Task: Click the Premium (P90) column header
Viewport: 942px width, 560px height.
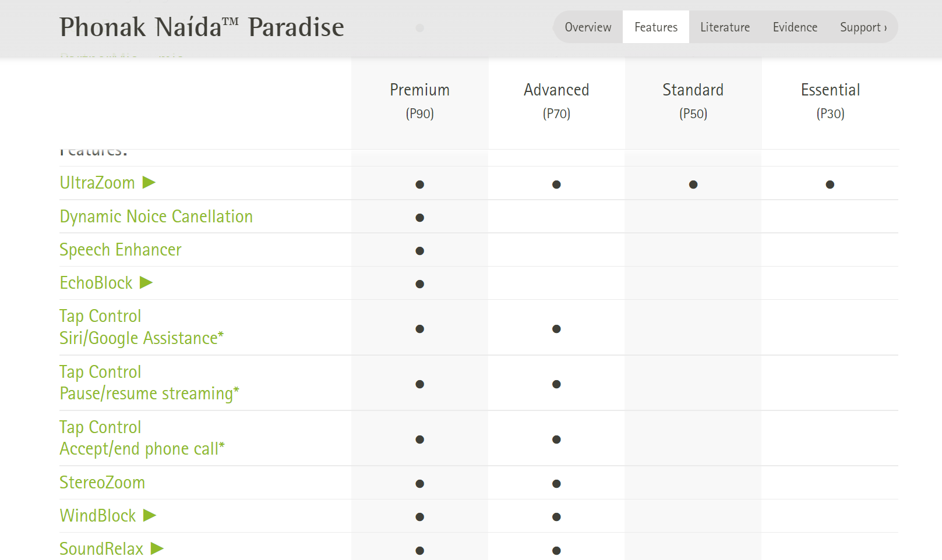Action: point(419,101)
